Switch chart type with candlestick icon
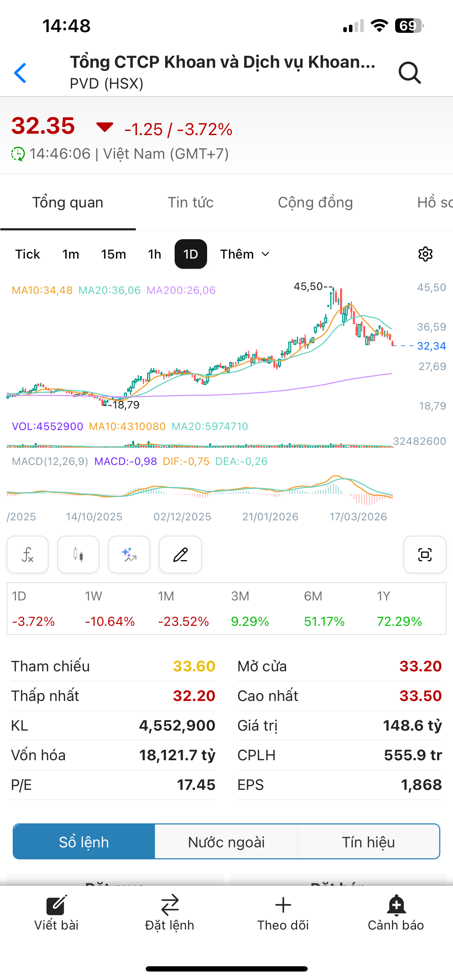The height and width of the screenshot is (980, 453). [78, 554]
